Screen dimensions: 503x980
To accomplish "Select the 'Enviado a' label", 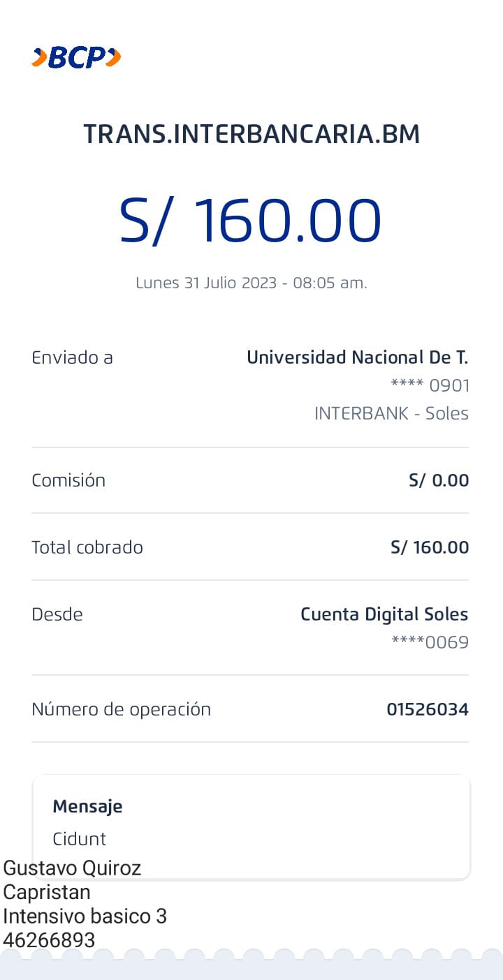I will (72, 358).
